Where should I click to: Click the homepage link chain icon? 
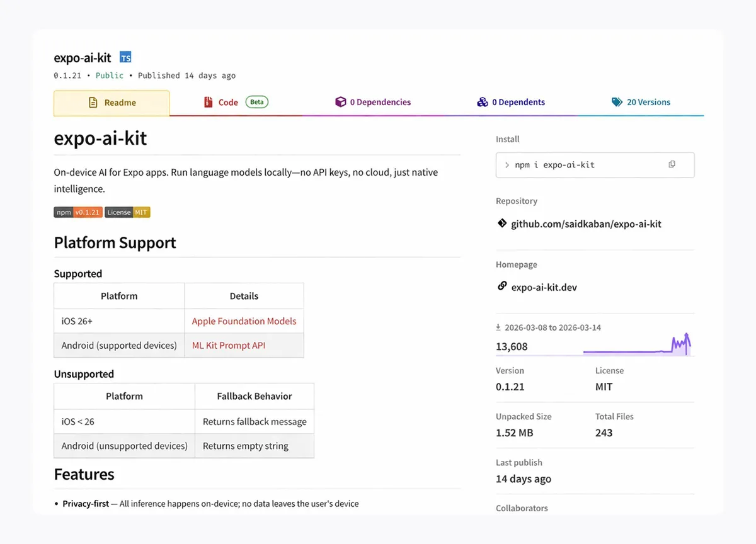click(502, 286)
